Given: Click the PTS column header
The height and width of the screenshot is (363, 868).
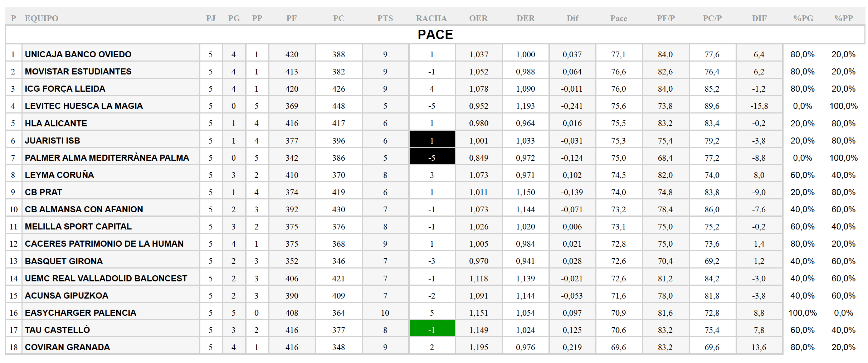Looking at the screenshot, I should [x=385, y=18].
